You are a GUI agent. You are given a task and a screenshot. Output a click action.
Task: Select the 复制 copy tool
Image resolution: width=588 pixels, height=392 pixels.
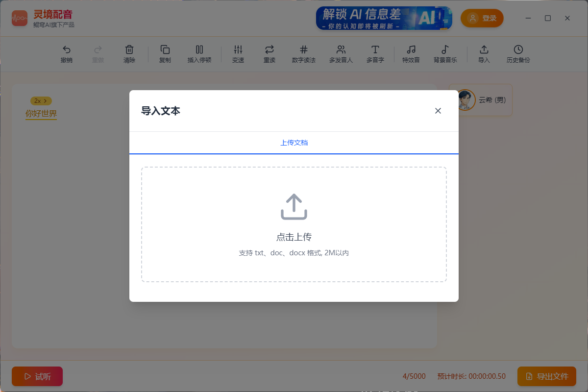(165, 54)
